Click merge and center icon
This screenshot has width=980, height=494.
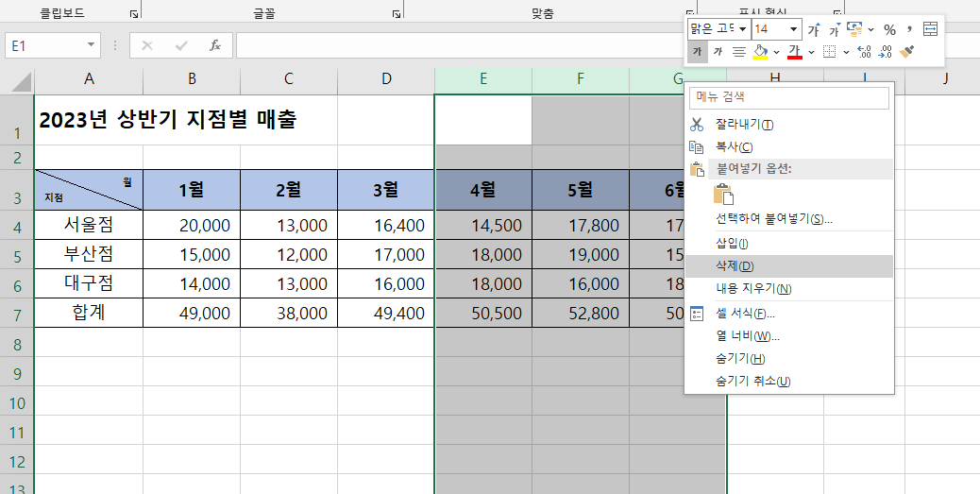click(x=931, y=29)
